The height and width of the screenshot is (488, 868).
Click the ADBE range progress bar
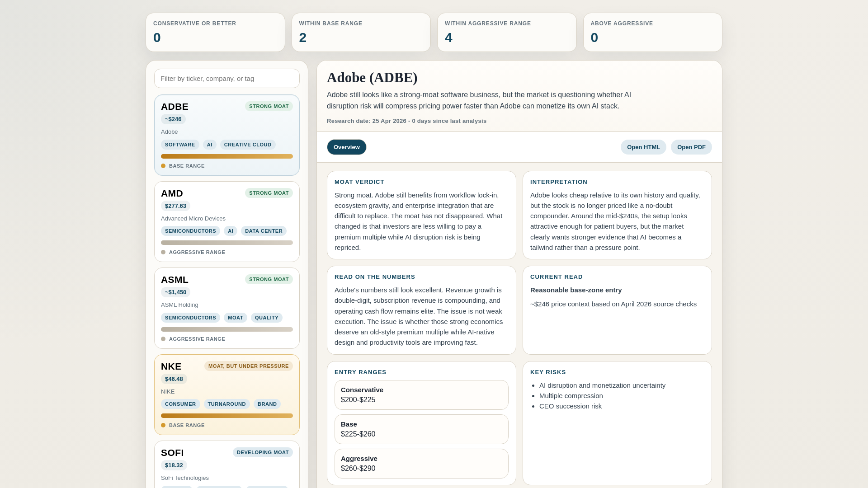[227, 156]
